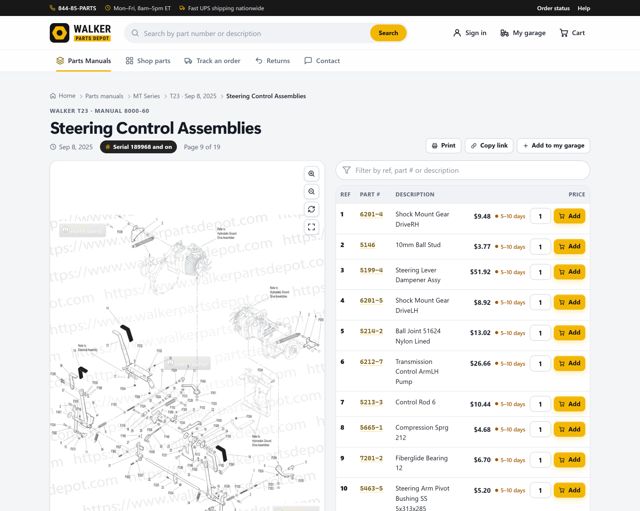Viewport: 640px width, 511px height.
Task: Click quantity field for part 6201-4
Action: point(540,216)
